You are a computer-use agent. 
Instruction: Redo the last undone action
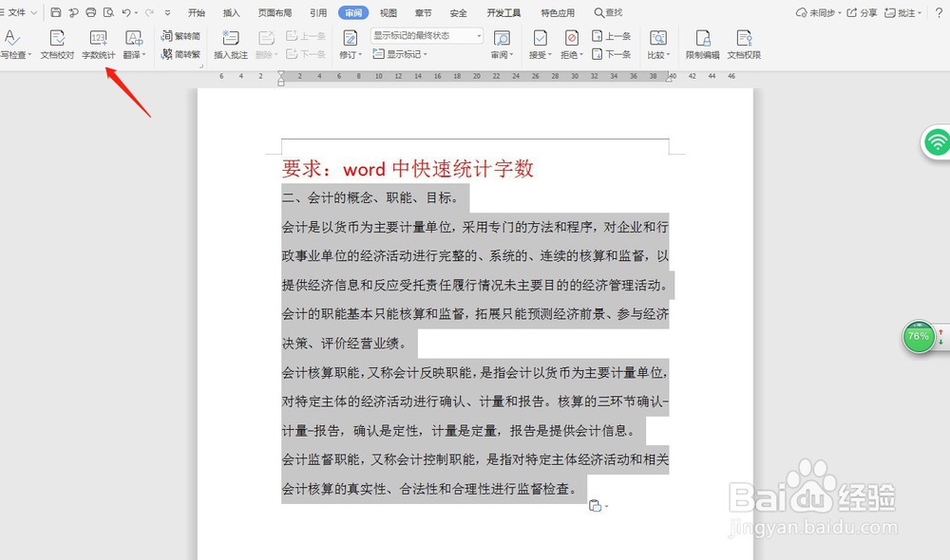149,12
